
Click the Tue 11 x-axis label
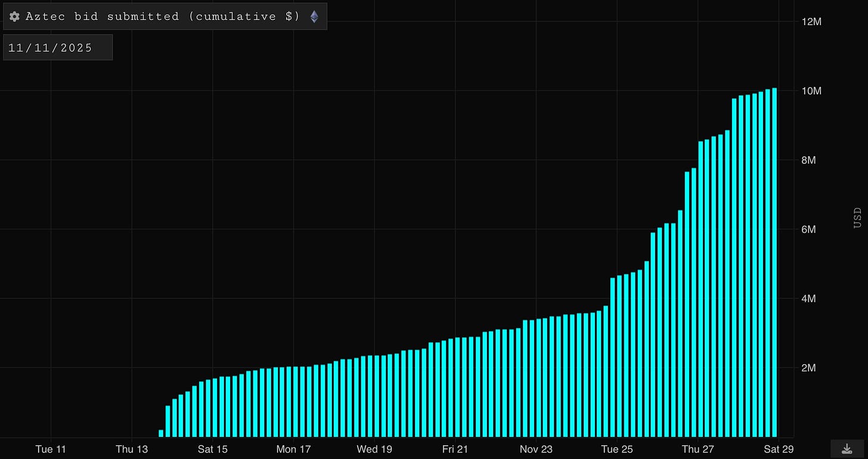coord(51,449)
